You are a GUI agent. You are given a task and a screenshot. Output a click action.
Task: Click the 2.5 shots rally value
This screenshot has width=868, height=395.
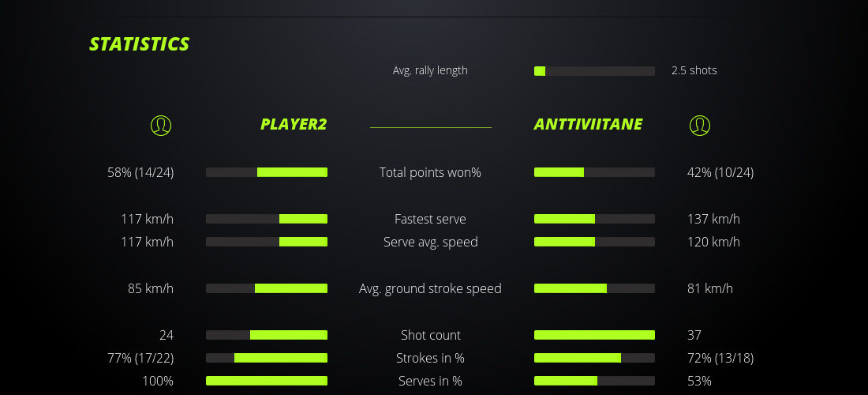click(x=694, y=70)
